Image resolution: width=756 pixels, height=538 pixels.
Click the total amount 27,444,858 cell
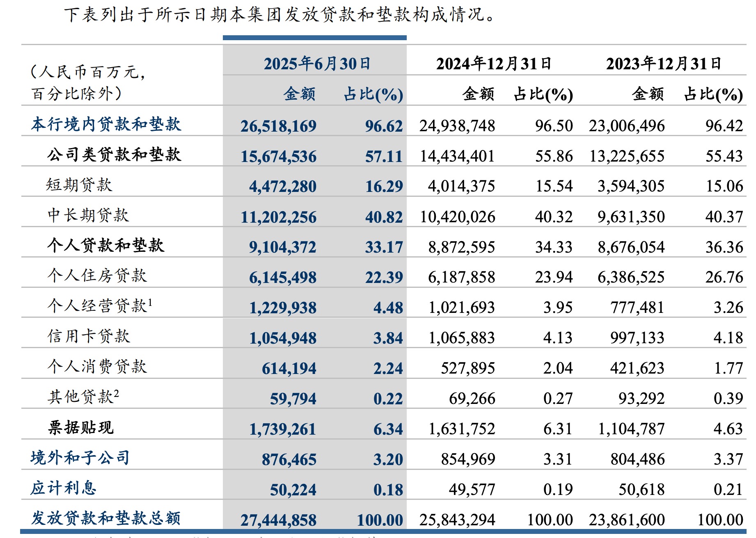278,520
